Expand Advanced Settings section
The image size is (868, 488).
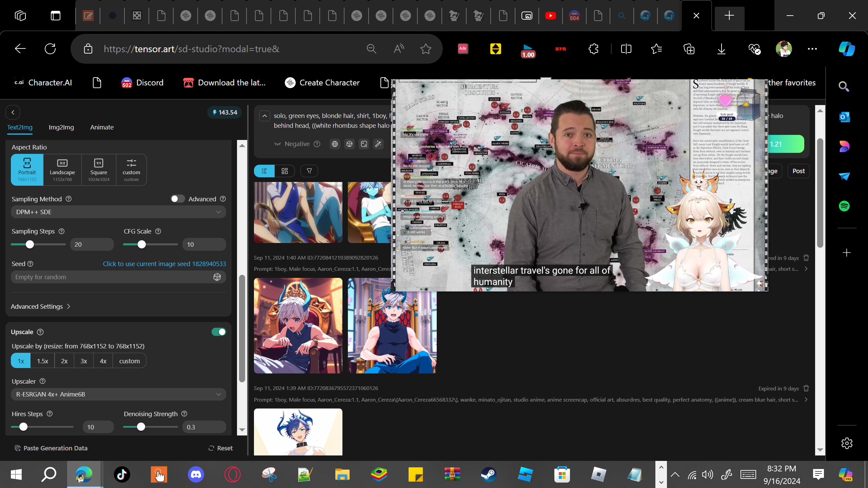41,306
